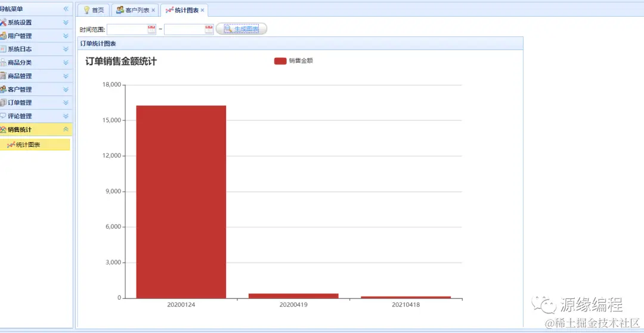Close the 客户列表 tab

pos(153,10)
